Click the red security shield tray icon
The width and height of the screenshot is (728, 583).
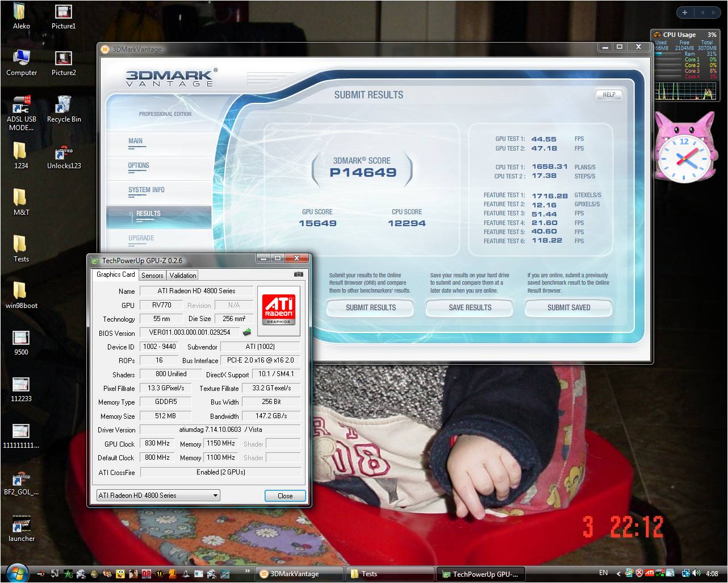639,573
